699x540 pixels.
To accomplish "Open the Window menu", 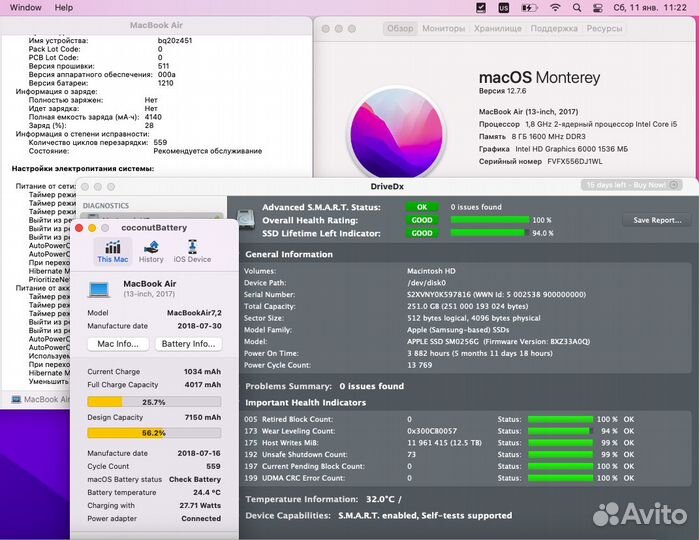I will click(x=25, y=8).
